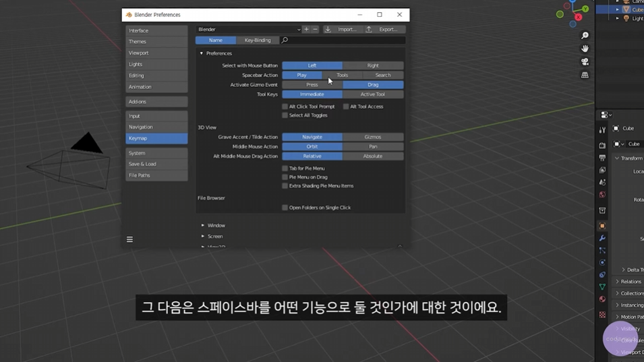Open the Add-ons preferences tab

tap(156, 102)
